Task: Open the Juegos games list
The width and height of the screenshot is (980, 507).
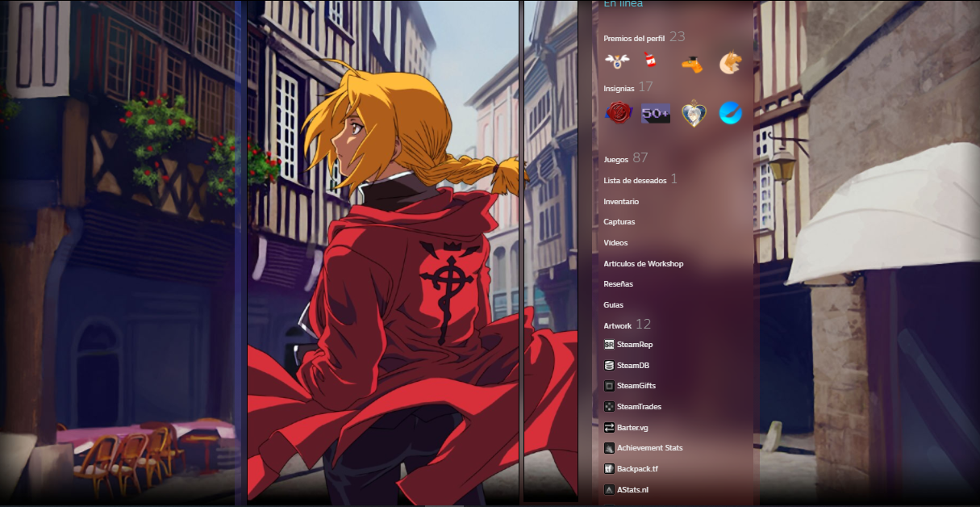Action: (615, 159)
